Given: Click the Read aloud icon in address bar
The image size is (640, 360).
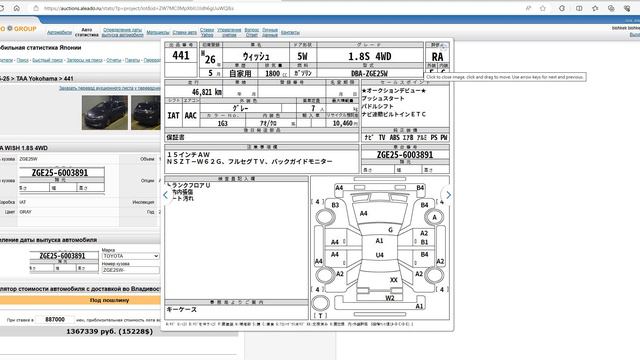Looking at the screenshot, I should pyautogui.click(x=528, y=8).
